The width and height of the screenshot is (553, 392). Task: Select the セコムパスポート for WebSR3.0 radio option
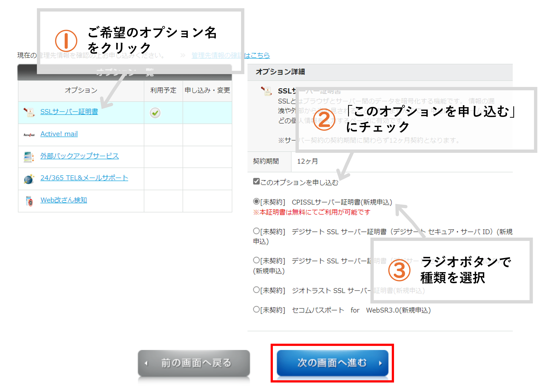pos(256,309)
